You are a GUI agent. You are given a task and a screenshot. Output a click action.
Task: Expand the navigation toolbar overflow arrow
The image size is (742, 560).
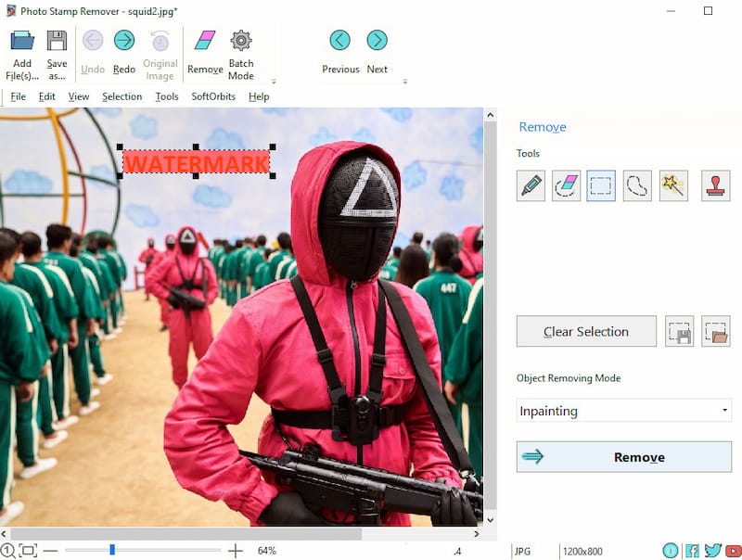pyautogui.click(x=405, y=82)
